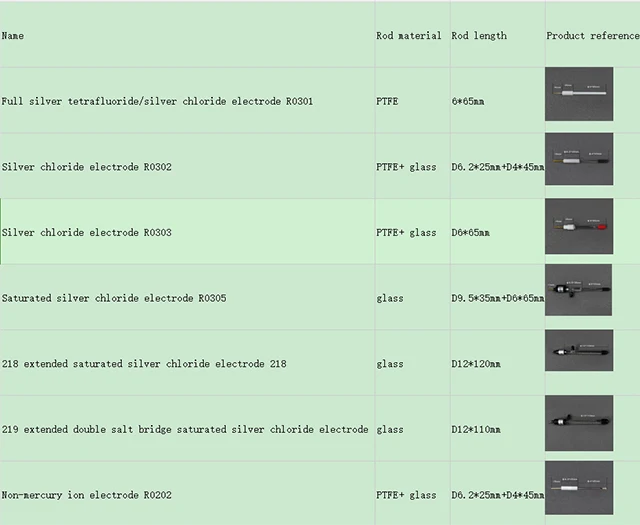Open the 219 double salt bridge image
640x525 pixels.
point(579,423)
